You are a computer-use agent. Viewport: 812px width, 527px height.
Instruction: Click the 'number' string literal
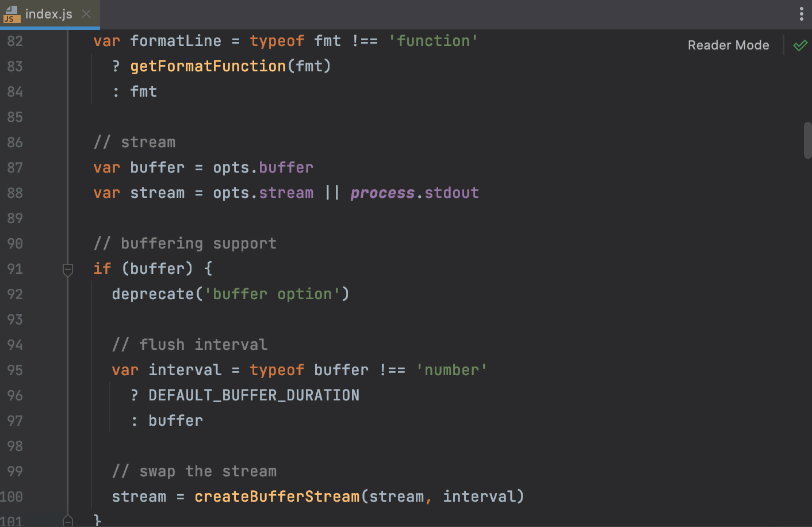pos(452,370)
